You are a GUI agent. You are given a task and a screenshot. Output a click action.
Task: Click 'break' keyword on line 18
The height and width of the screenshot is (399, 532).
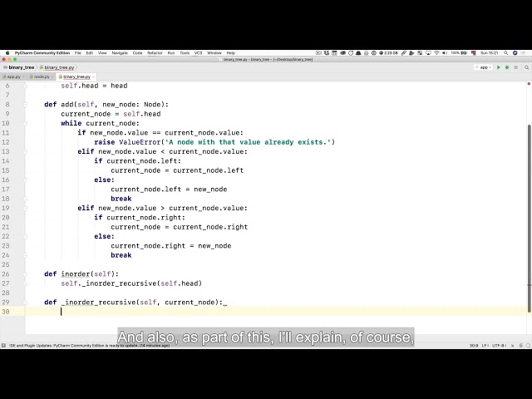click(x=121, y=199)
